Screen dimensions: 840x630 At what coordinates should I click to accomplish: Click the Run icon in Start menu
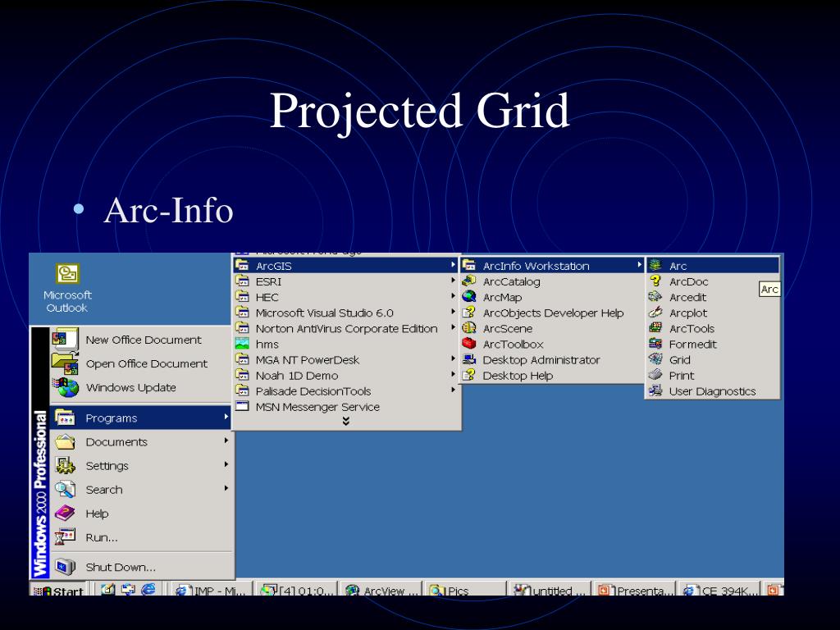(65, 536)
